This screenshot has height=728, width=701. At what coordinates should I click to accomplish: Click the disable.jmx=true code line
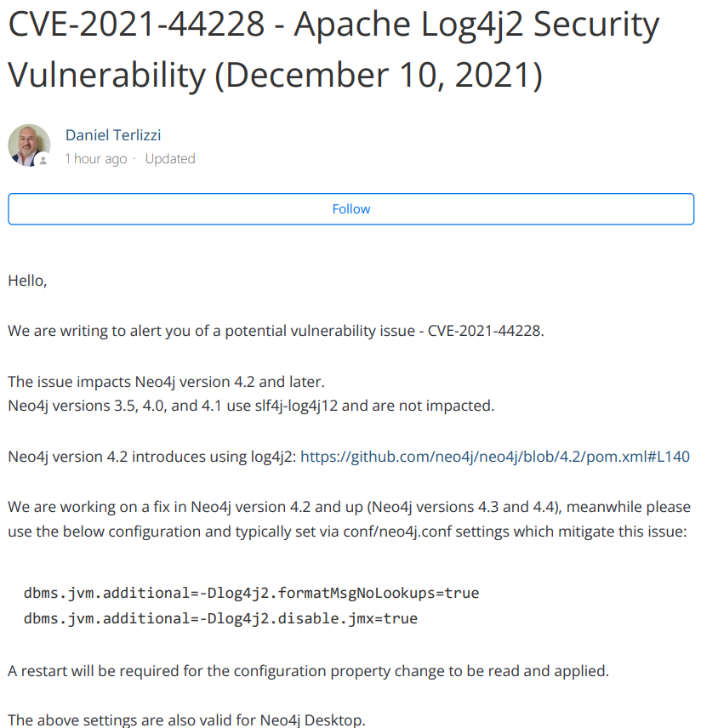tap(220, 618)
